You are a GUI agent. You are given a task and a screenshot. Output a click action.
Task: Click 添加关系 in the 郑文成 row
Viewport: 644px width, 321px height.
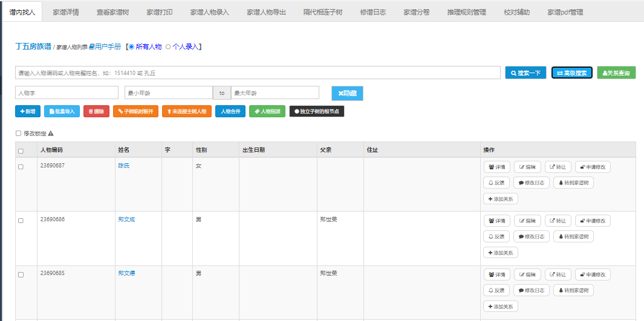click(x=501, y=253)
